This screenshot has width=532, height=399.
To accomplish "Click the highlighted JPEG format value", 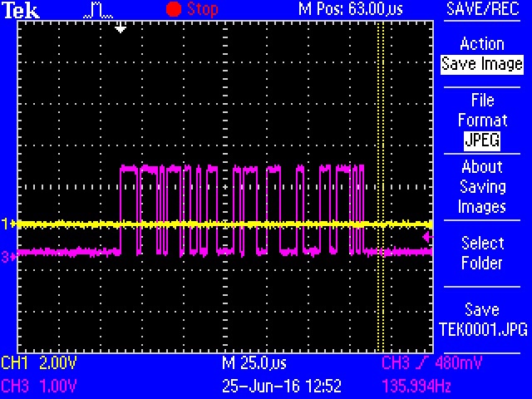I will [482, 140].
